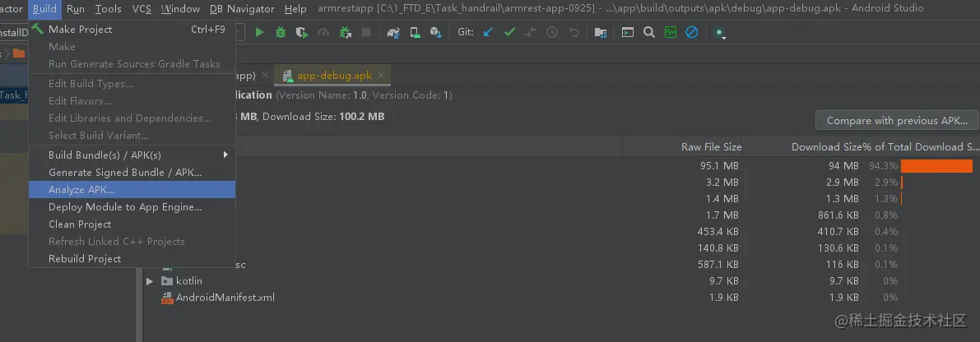This screenshot has height=342, width=980.
Task: Attach debugger to Android process icon
Action: click(345, 32)
